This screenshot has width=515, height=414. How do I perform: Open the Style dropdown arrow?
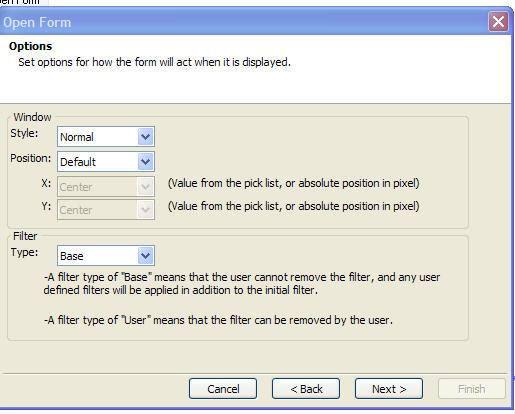pyautogui.click(x=146, y=137)
